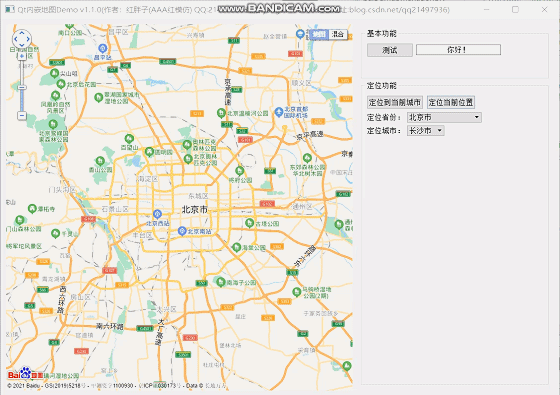
Task: Click 定位当前位置 button
Action: pos(451,102)
